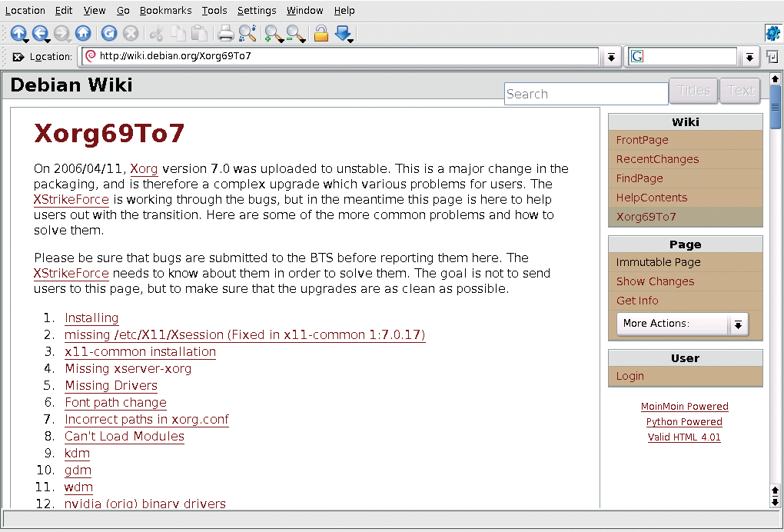Click the Go button icon right of search bar

point(772,57)
